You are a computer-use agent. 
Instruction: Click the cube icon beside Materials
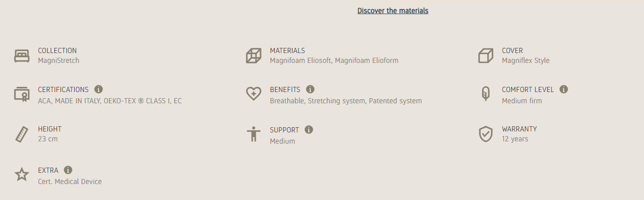[x=253, y=56]
